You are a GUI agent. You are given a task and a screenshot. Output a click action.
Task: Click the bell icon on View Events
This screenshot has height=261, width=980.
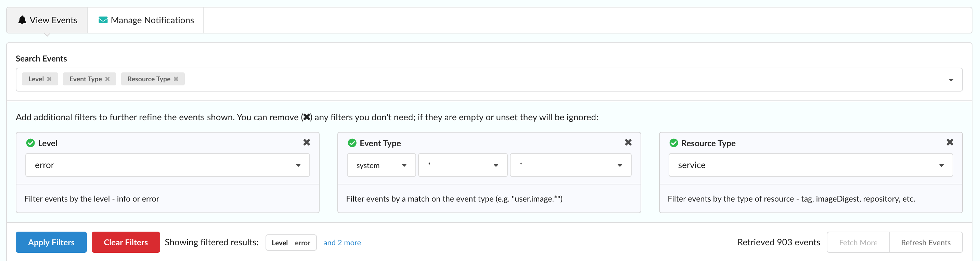tap(23, 20)
